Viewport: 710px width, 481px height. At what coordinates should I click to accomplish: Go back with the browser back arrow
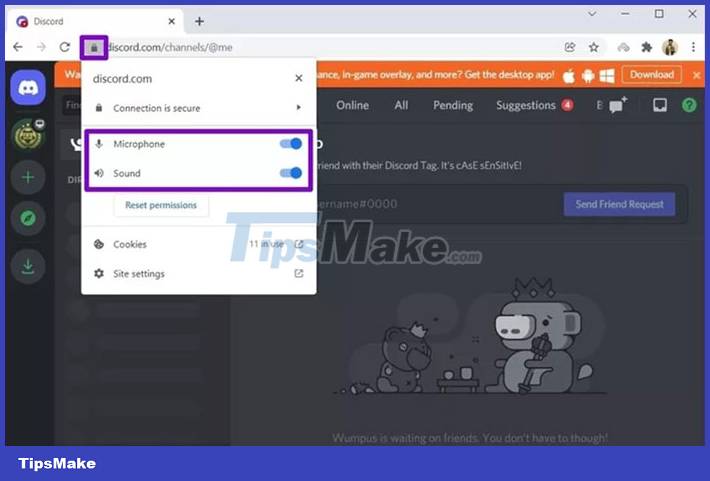18,47
